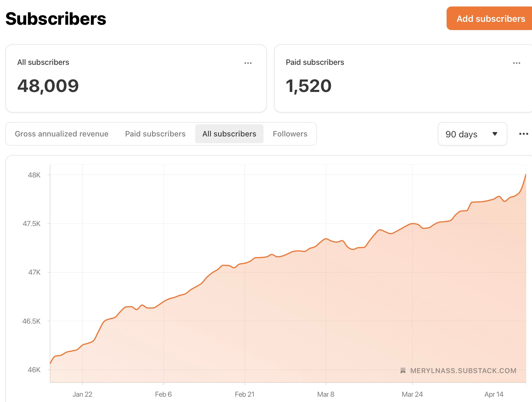
Task: Click the Jan 22 axis label
Action: pos(82,394)
